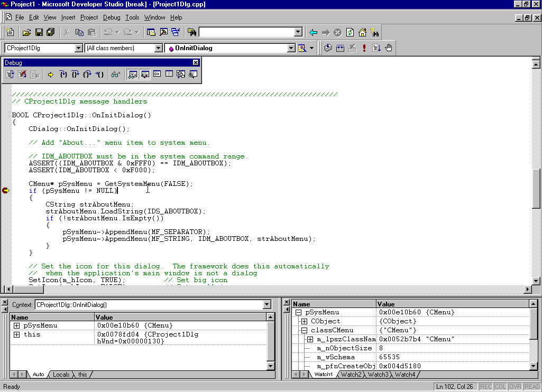The image size is (542, 392).
Task: Click the Find text input field
Action: 246,32
